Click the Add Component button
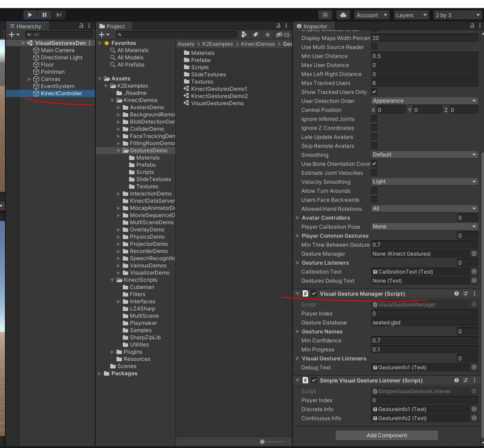Viewport: 484px width, 448px height. click(386, 435)
